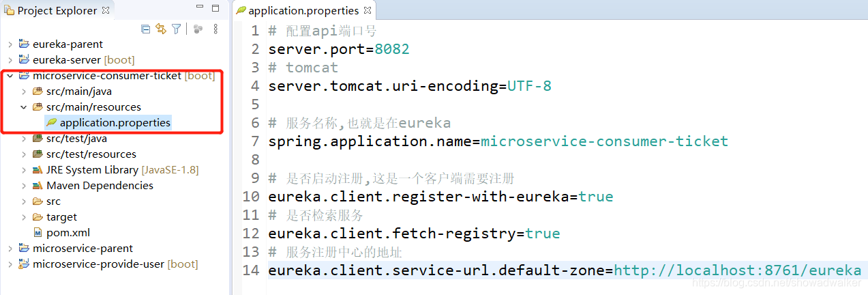Expand the eureka-server project

(x=10, y=60)
